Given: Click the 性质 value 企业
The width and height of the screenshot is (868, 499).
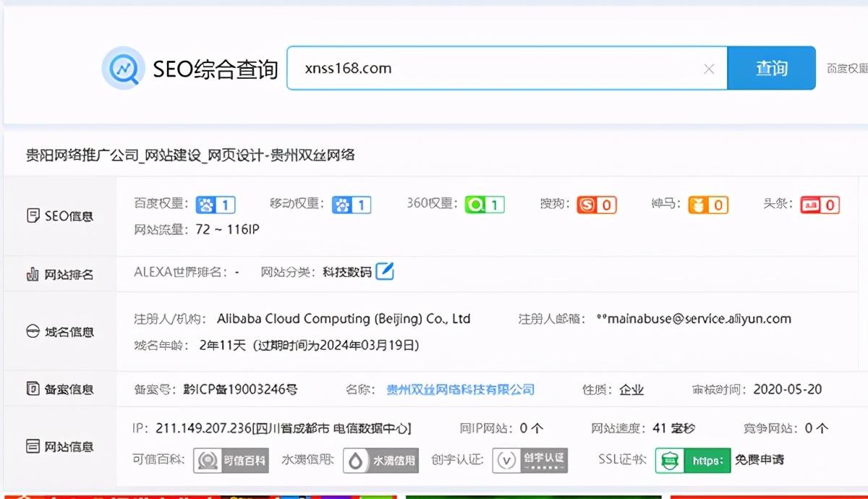Looking at the screenshot, I should pos(631,389).
